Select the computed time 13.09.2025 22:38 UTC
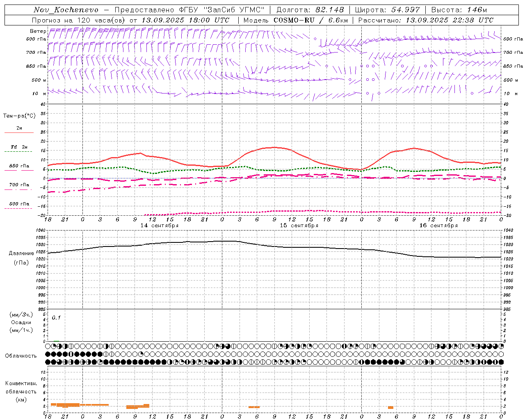 [450, 20]
